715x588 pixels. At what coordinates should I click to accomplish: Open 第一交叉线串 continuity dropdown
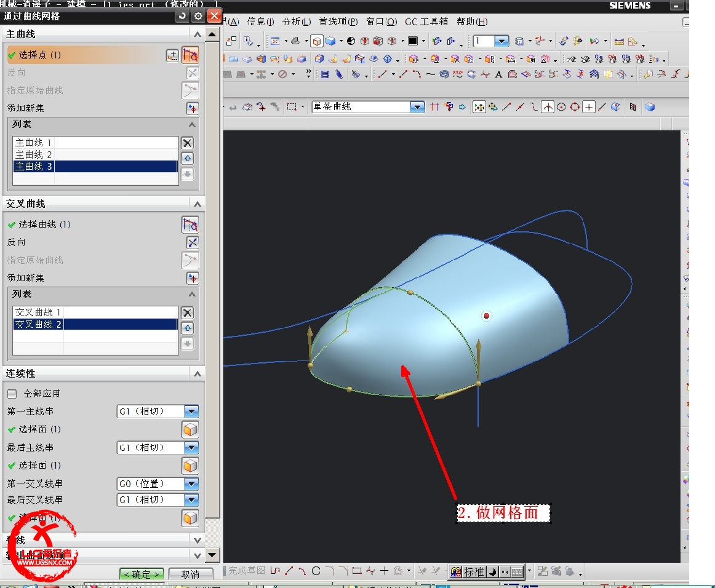click(x=191, y=483)
